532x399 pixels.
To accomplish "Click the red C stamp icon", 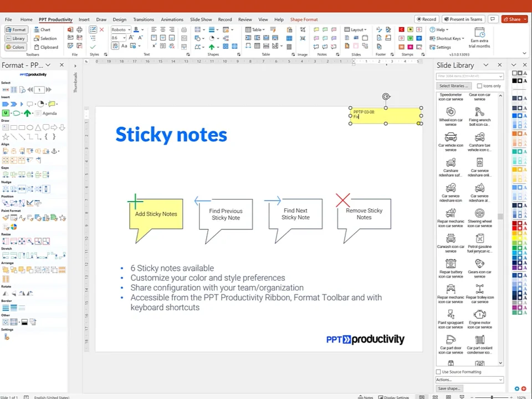I will tap(401, 29).
